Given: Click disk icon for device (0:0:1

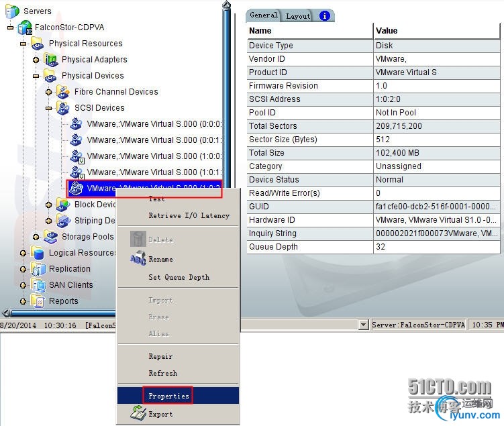Looking at the screenshot, I should 77,140.
